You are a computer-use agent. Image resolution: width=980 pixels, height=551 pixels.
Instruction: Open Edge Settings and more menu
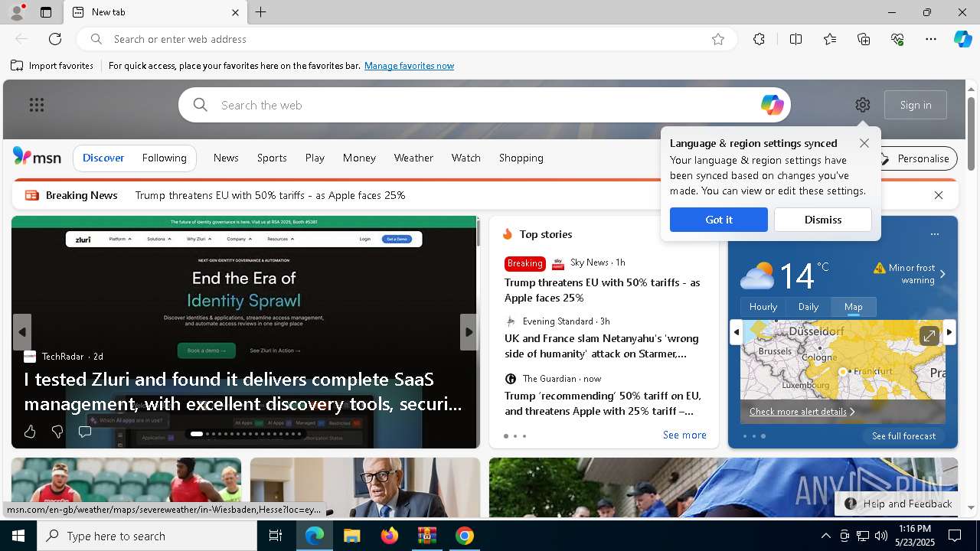[931, 39]
